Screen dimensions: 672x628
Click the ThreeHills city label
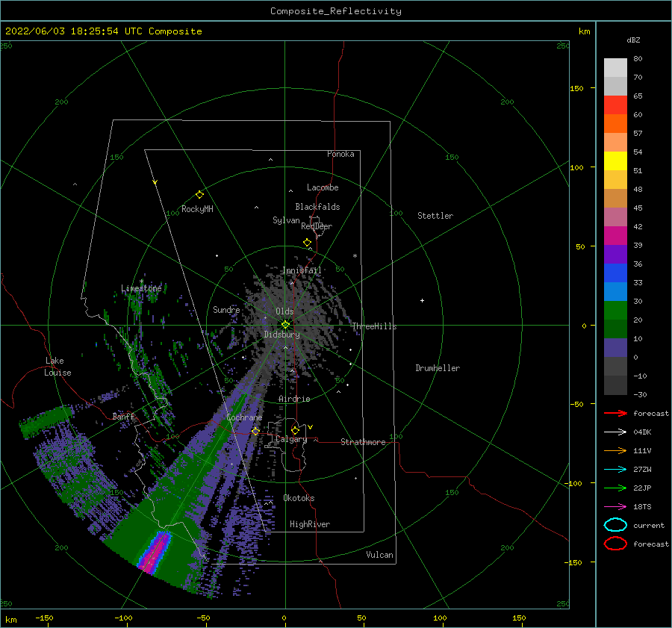[375, 326]
